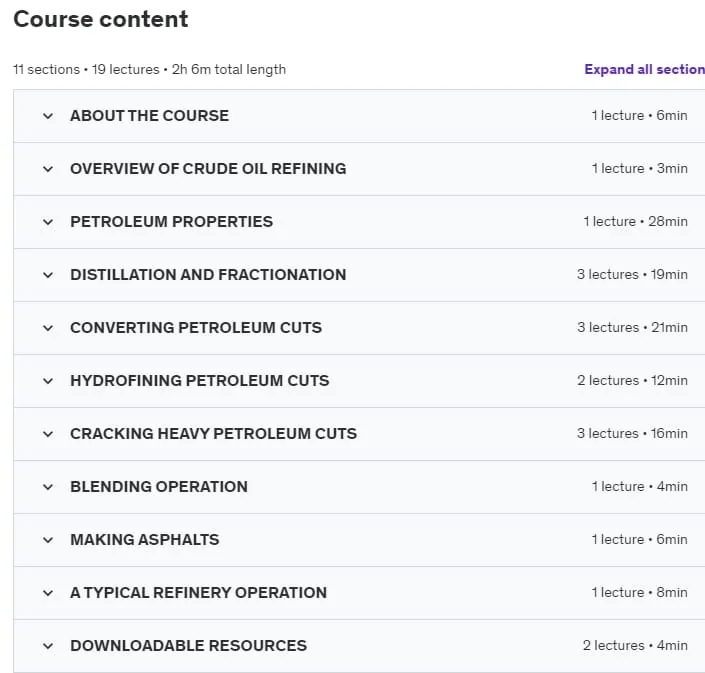Open chevron for A TYPICAL REFINERY OPERATION
The height and width of the screenshot is (673, 705).
[48, 593]
